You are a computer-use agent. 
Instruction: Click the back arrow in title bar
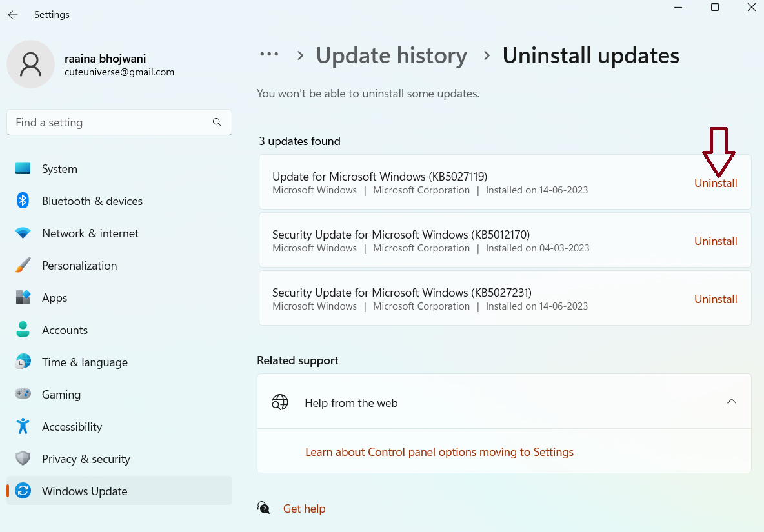[13, 15]
